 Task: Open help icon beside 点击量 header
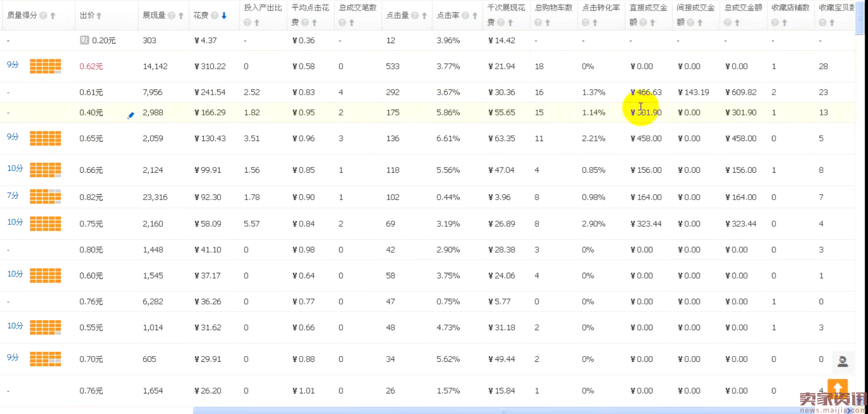click(x=415, y=16)
